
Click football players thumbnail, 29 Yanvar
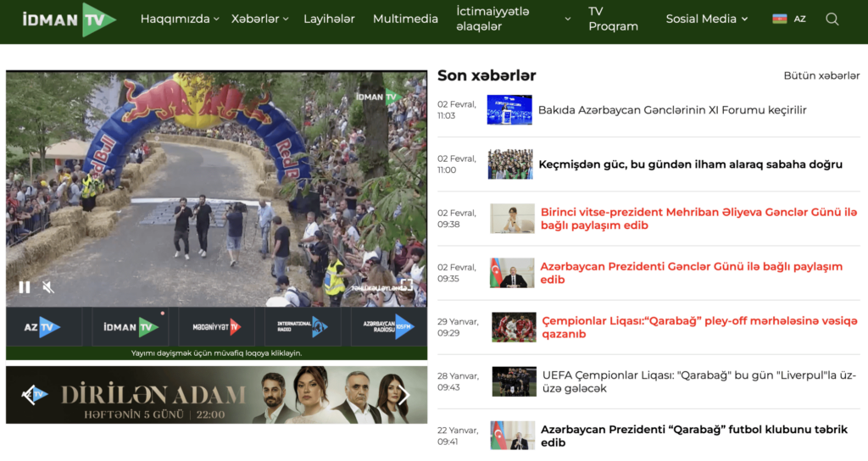coord(514,326)
